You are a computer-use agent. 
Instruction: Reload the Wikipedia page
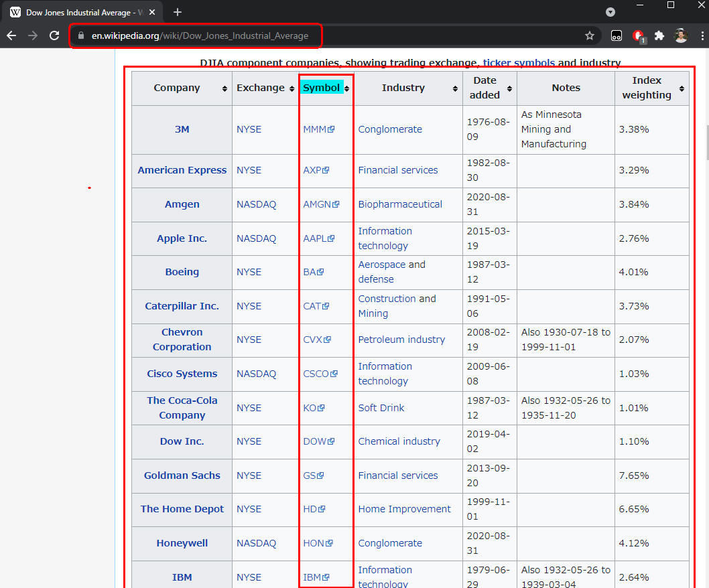(54, 35)
